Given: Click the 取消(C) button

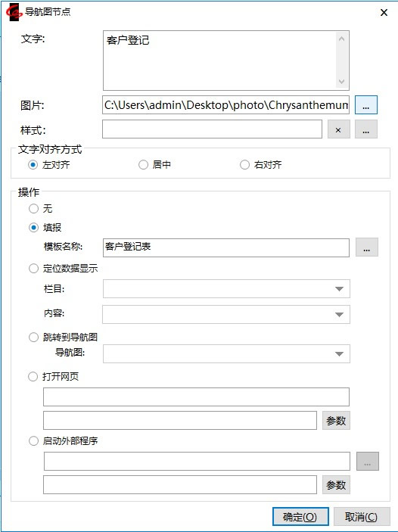Looking at the screenshot, I should coord(362,517).
